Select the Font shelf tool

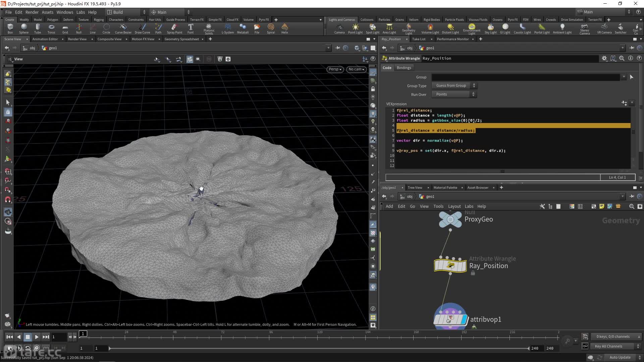[x=191, y=29]
